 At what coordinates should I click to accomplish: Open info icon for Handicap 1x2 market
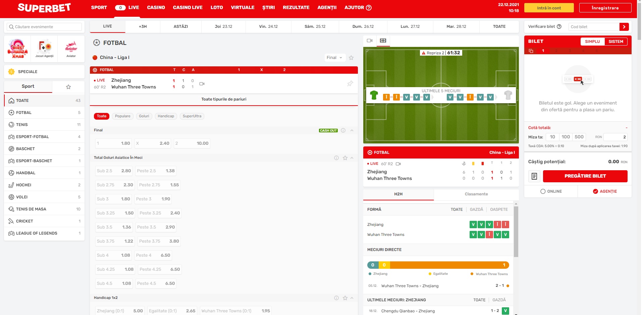pos(336,298)
